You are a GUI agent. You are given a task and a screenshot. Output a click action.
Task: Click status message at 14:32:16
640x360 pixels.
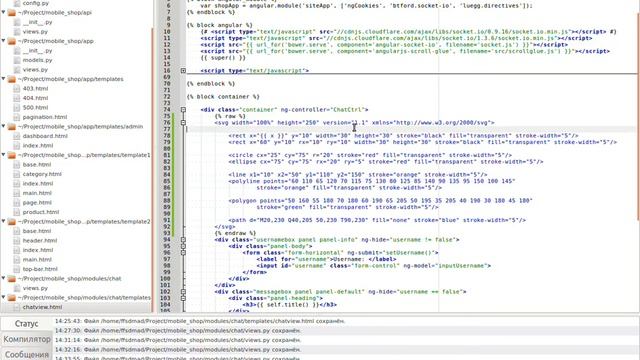(x=178, y=350)
